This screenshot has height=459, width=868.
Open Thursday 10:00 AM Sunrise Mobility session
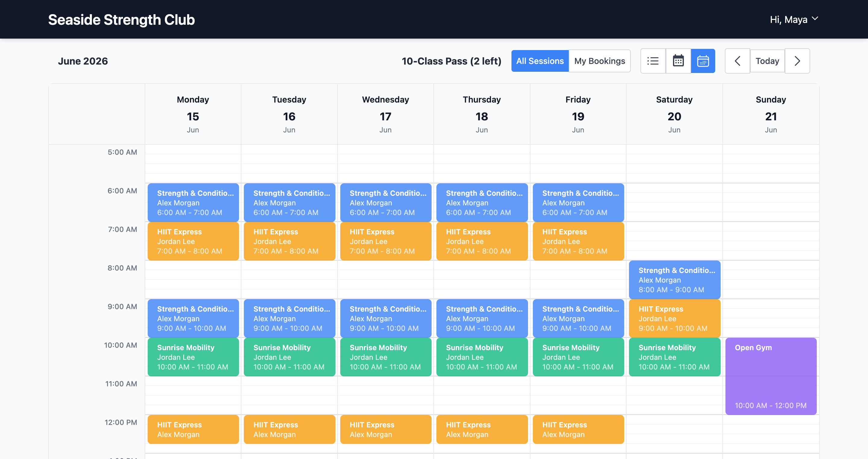coord(482,357)
